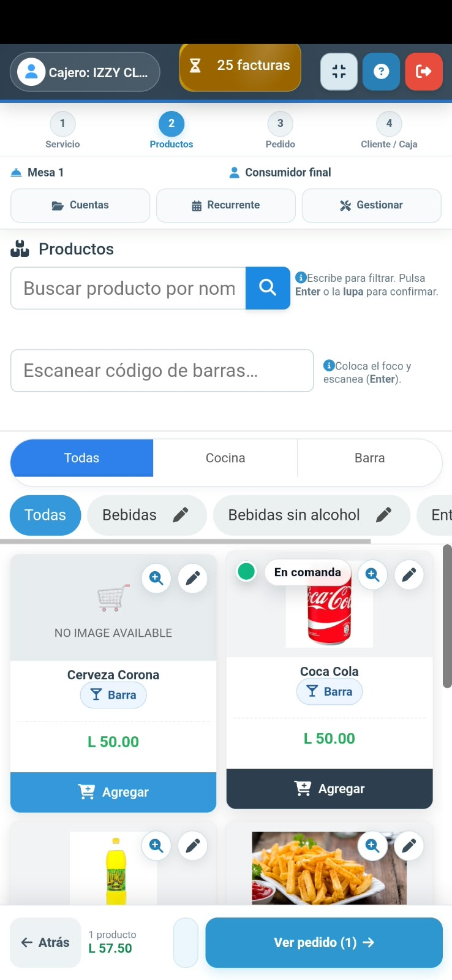Select the Todas area tab
The image size is (452, 980).
(82, 458)
